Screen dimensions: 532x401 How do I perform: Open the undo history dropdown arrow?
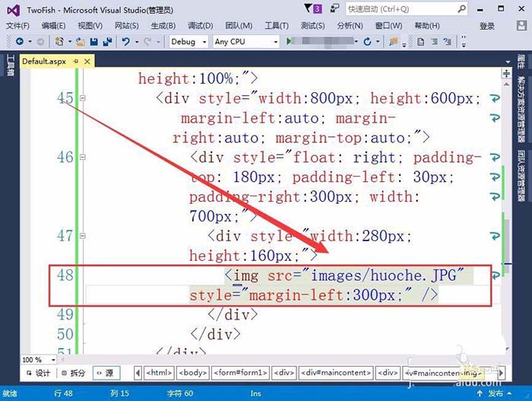click(137, 42)
